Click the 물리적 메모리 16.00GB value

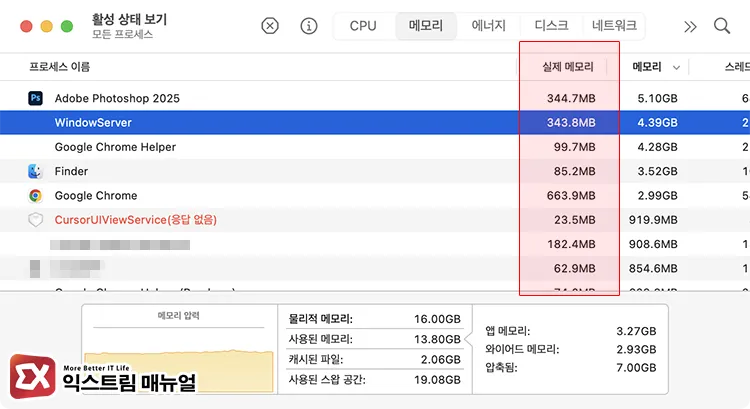[437, 319]
